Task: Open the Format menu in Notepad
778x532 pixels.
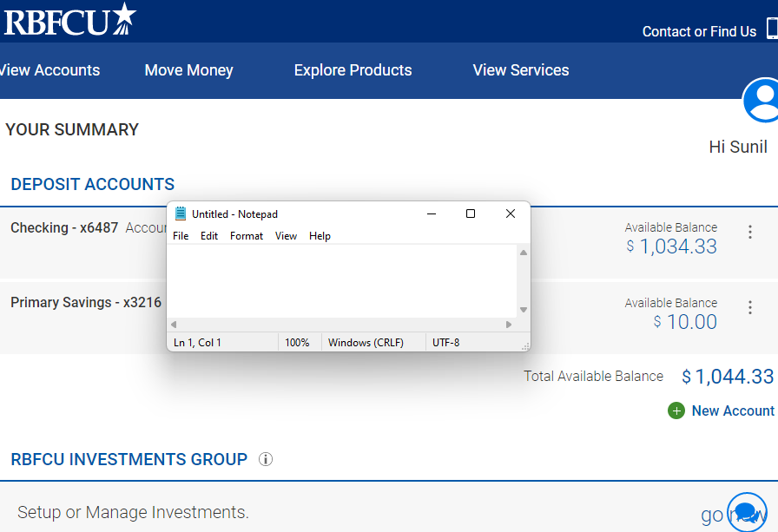Action: (x=246, y=236)
